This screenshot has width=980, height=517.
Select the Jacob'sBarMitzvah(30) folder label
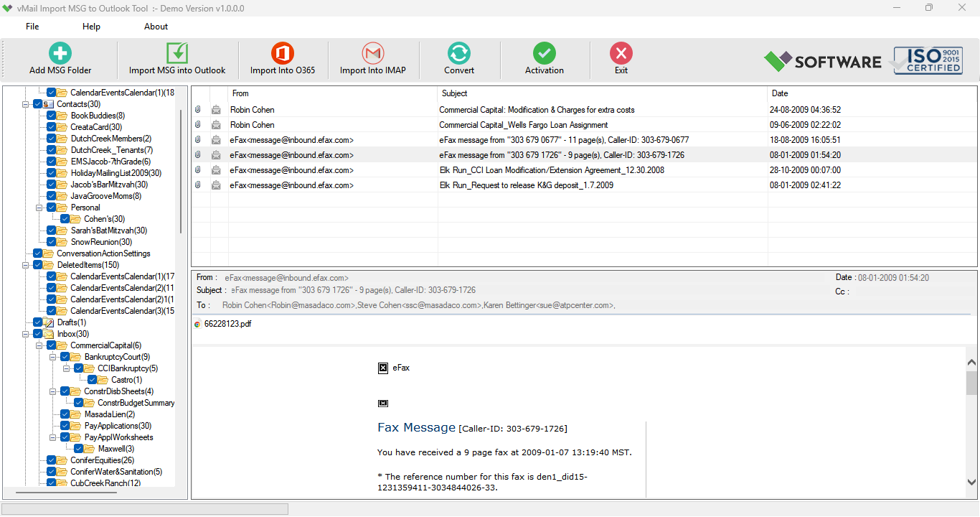point(109,185)
